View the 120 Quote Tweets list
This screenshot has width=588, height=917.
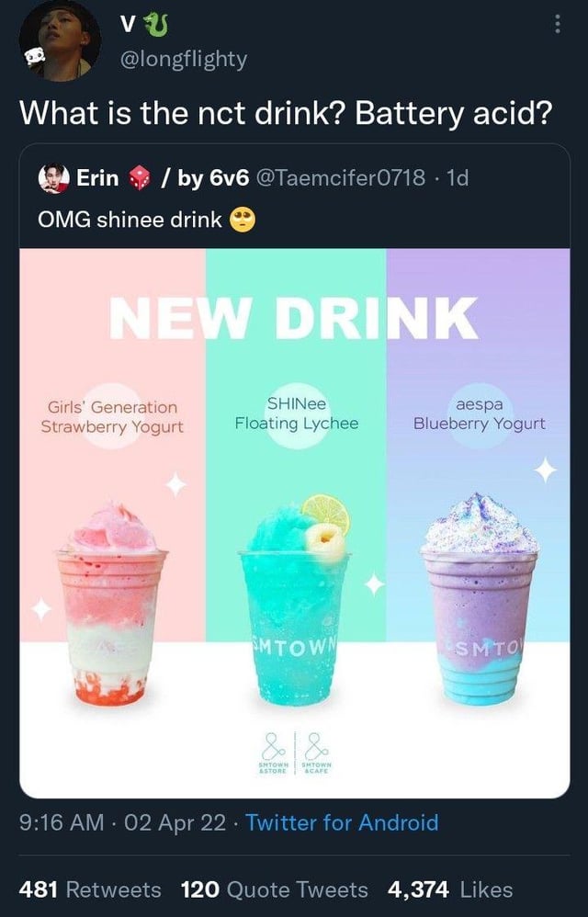[275, 889]
